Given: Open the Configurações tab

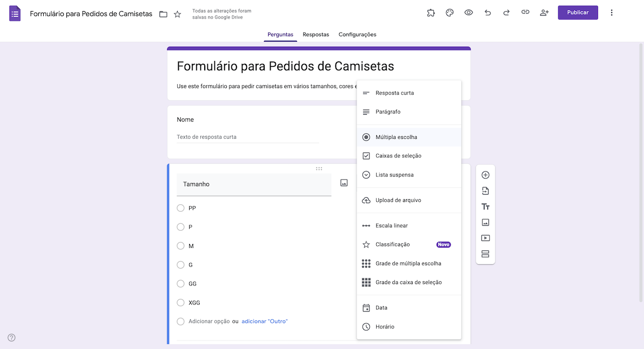Looking at the screenshot, I should point(358,34).
